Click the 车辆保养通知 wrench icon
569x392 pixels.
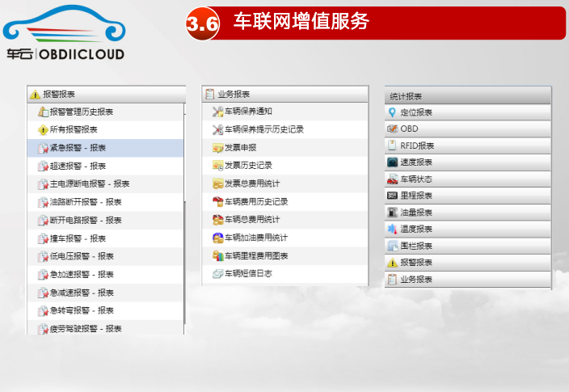[x=217, y=112]
